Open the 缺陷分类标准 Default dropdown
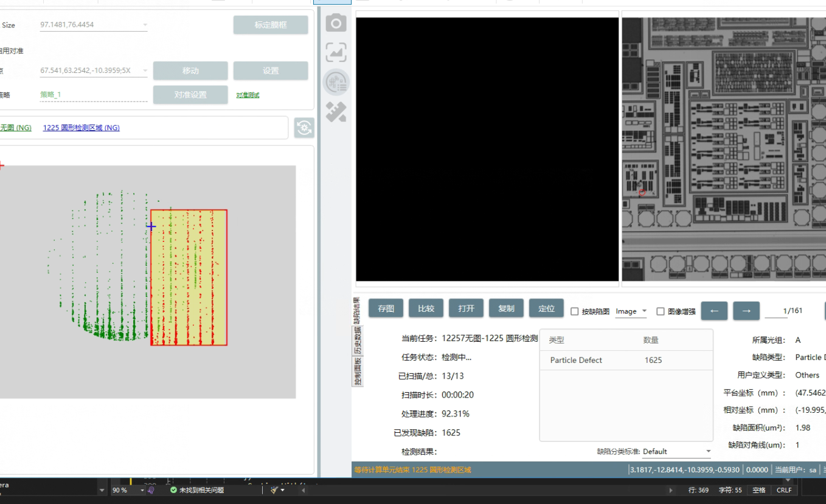The height and width of the screenshot is (504, 826). tap(677, 452)
